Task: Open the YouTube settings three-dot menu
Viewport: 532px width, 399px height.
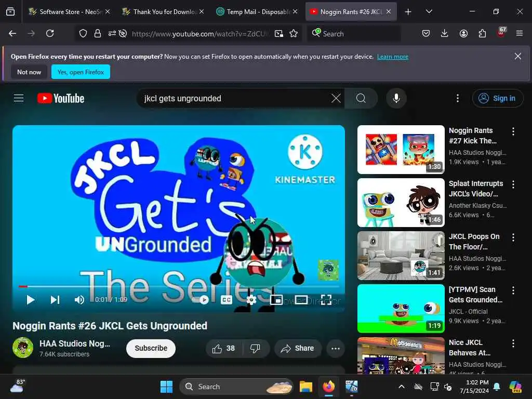Action: [458, 98]
